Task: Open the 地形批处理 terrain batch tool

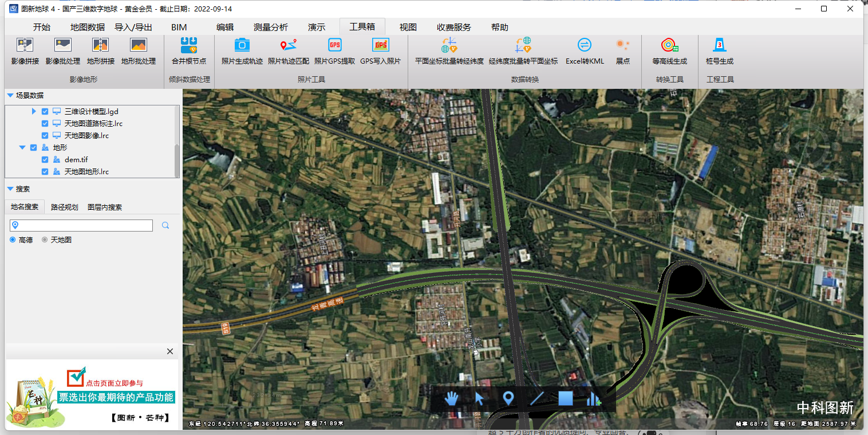Action: coord(138,50)
